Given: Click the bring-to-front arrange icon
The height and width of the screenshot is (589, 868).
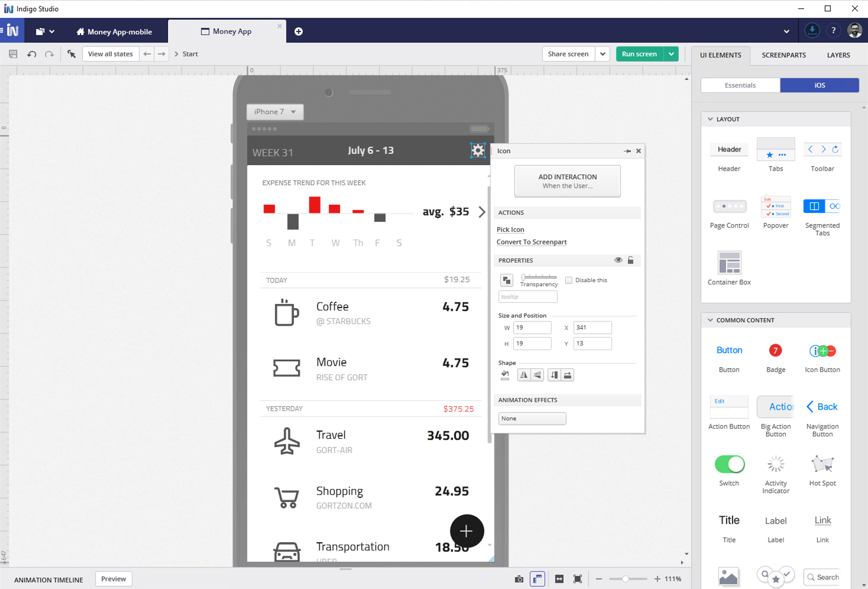Looking at the screenshot, I should point(506,280).
